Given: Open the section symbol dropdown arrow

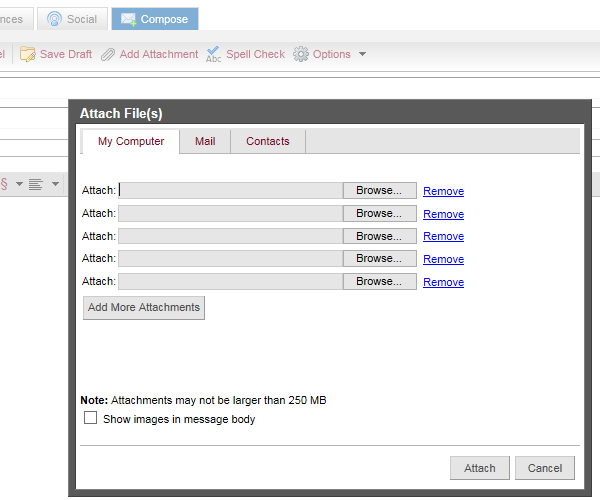Looking at the screenshot, I should coord(19,184).
